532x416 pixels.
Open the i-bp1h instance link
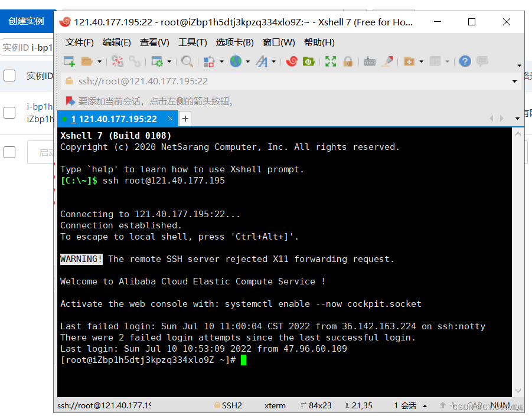click(x=40, y=106)
